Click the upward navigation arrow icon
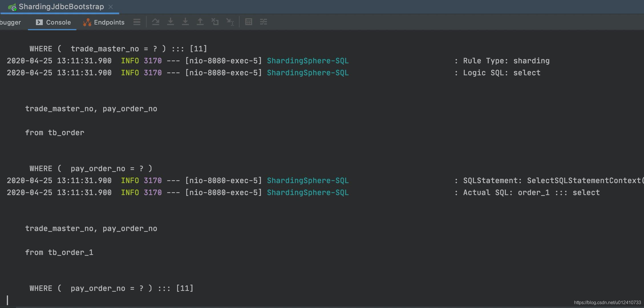Image resolution: width=644 pixels, height=308 pixels. pos(199,22)
